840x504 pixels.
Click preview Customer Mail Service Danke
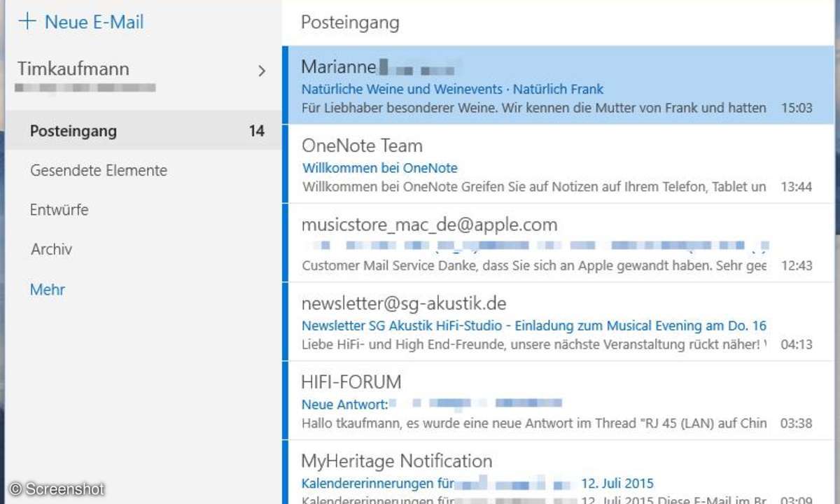click(534, 266)
